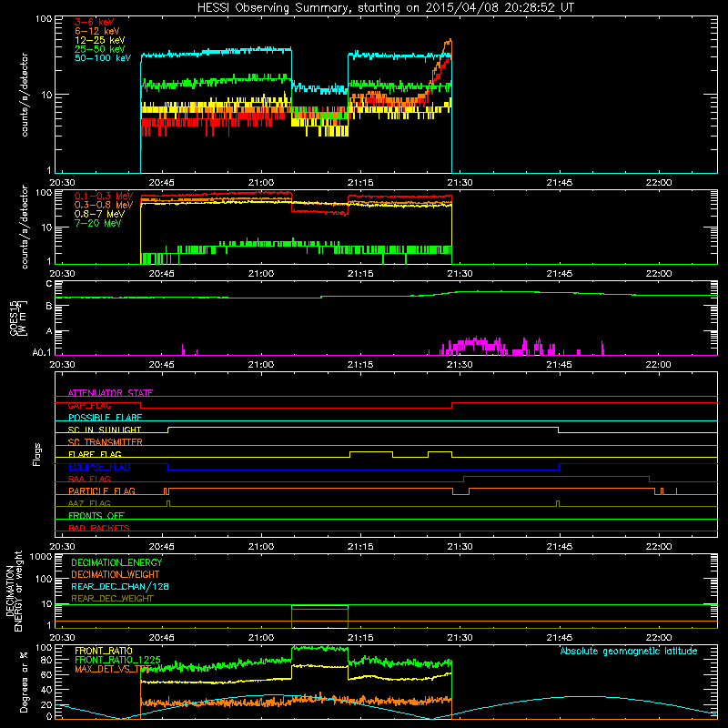Viewport: 728px width, 728px height.
Task: Select the 12-25 keV legend label
Action: (x=99, y=40)
